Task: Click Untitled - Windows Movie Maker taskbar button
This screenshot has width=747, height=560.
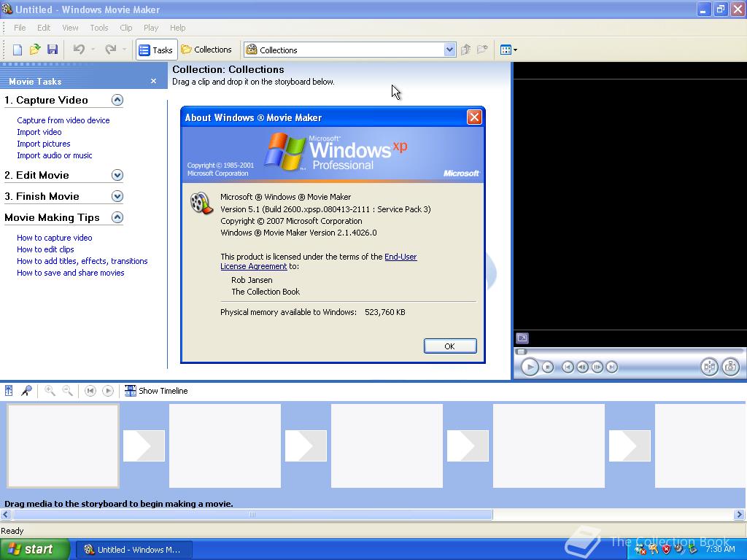Action: 134,550
